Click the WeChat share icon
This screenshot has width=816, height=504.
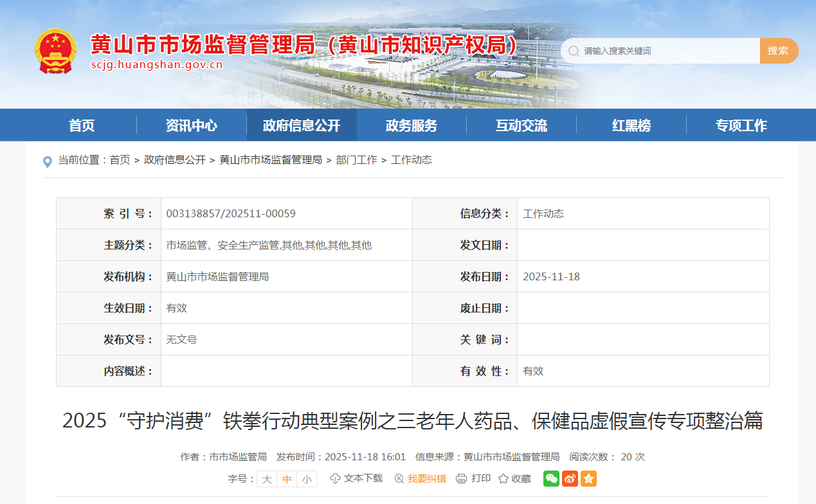point(551,478)
